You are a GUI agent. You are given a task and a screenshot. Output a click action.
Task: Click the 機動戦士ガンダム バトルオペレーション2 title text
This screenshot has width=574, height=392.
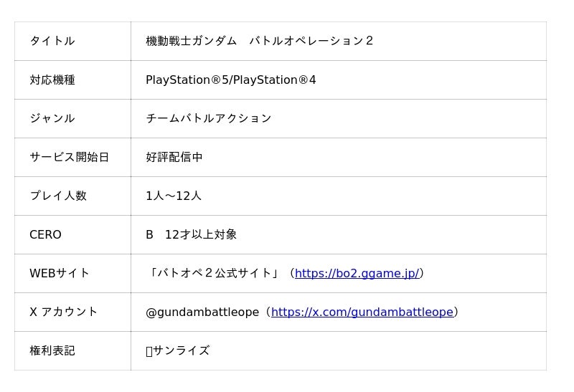coord(259,41)
